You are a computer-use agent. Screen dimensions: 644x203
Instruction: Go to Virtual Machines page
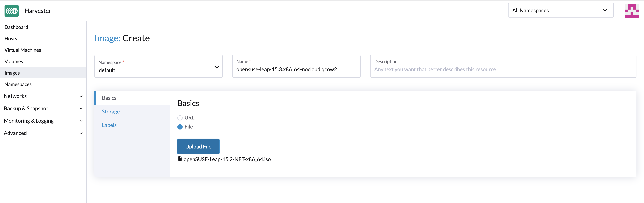point(23,50)
